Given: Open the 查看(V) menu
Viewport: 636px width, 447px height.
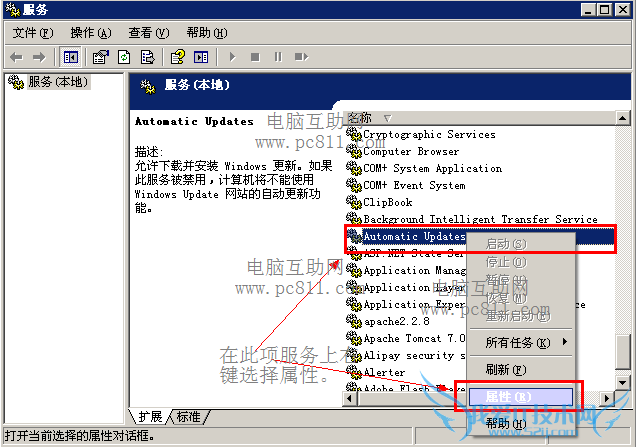Looking at the screenshot, I should tap(148, 33).
